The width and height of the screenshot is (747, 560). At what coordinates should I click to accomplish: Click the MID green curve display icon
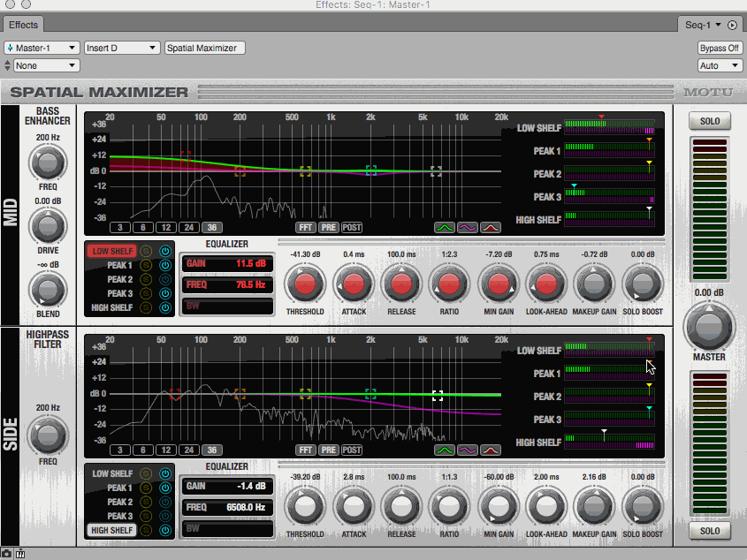pos(445,228)
